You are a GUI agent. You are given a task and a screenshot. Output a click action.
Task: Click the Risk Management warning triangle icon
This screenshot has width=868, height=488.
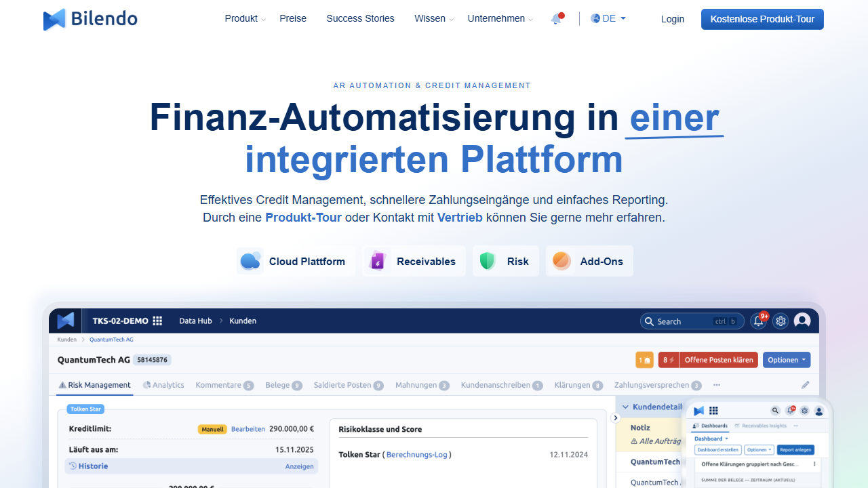tap(62, 385)
